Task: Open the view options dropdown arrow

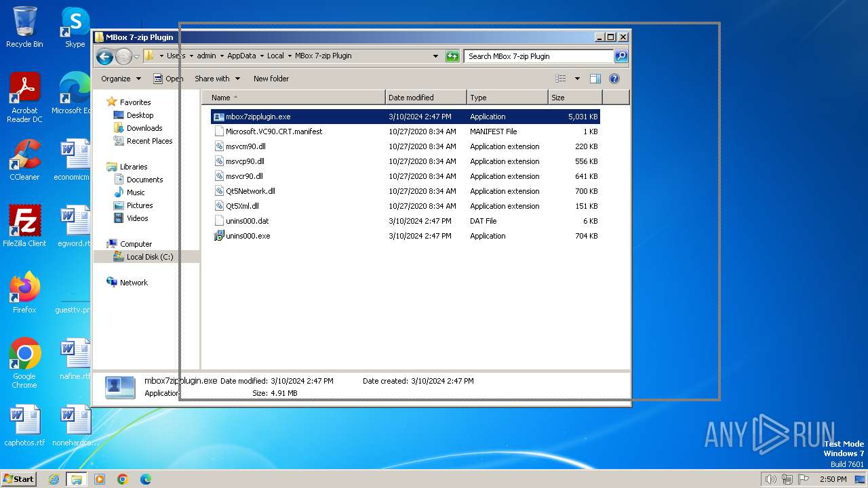Action: 577,79
